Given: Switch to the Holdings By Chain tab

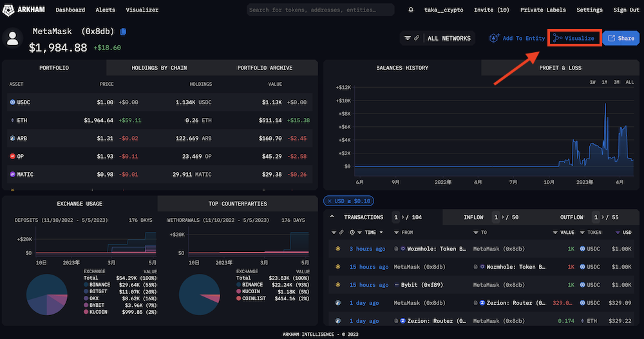Looking at the screenshot, I should pos(159,68).
